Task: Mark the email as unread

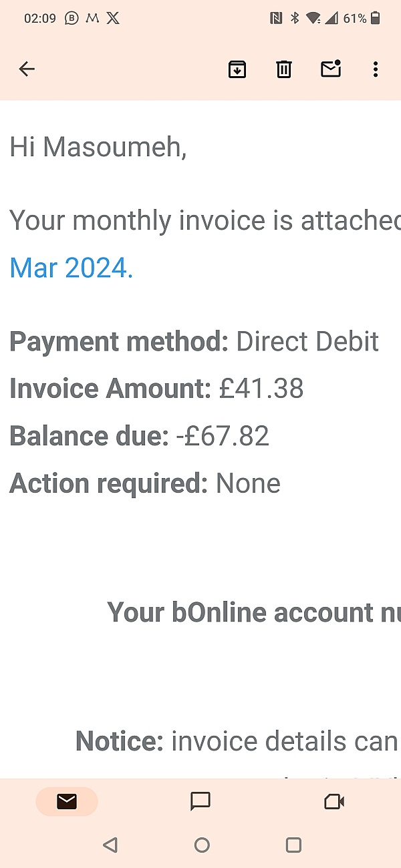Action: coord(331,69)
